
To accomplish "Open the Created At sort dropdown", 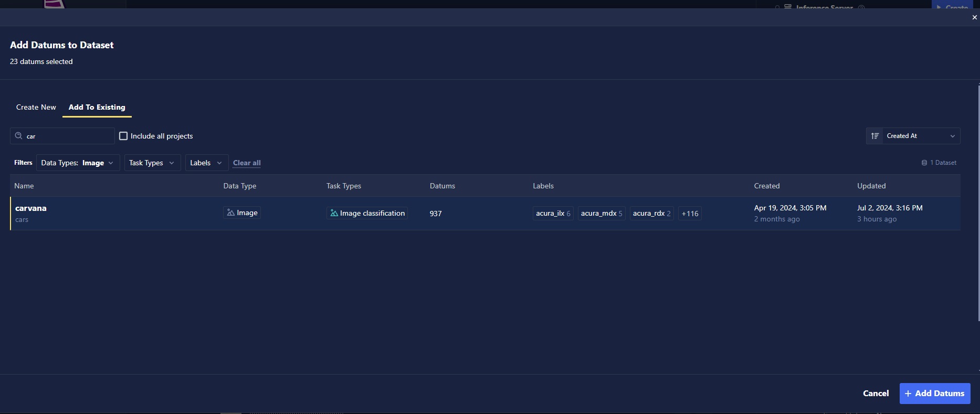I will point(920,136).
